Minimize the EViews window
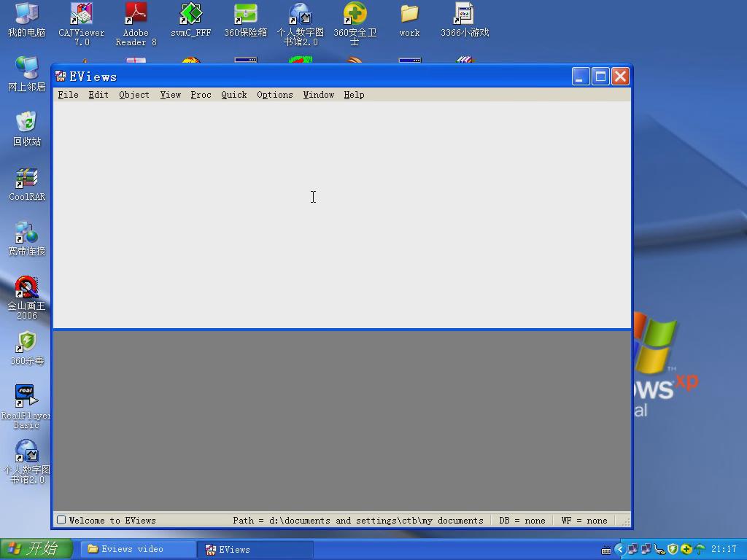The image size is (747, 560). tap(580, 76)
